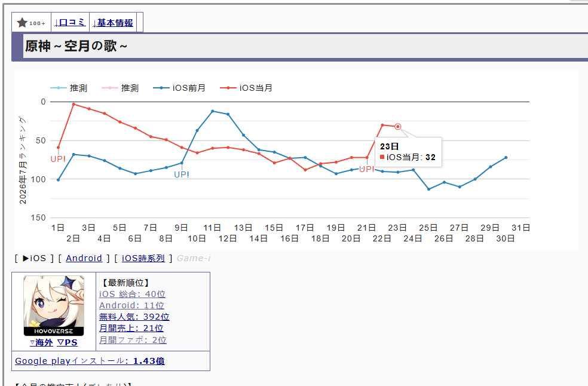Toggle the iOS当月 legend series
Screen dimensions: 588x386
coord(246,88)
